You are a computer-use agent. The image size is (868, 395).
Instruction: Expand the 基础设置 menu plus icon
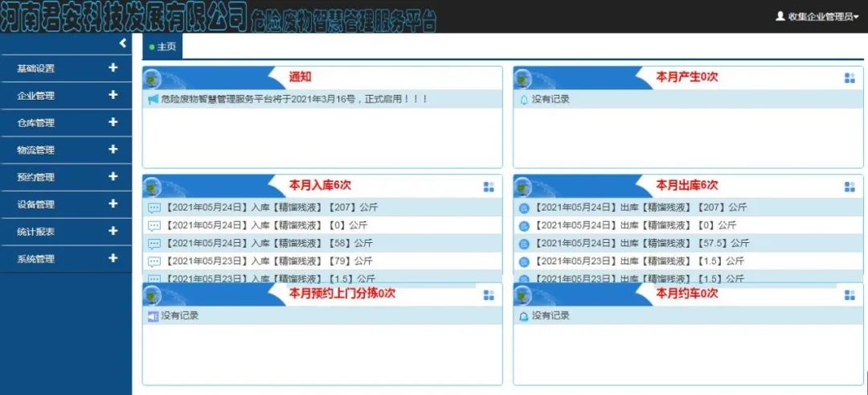(113, 68)
